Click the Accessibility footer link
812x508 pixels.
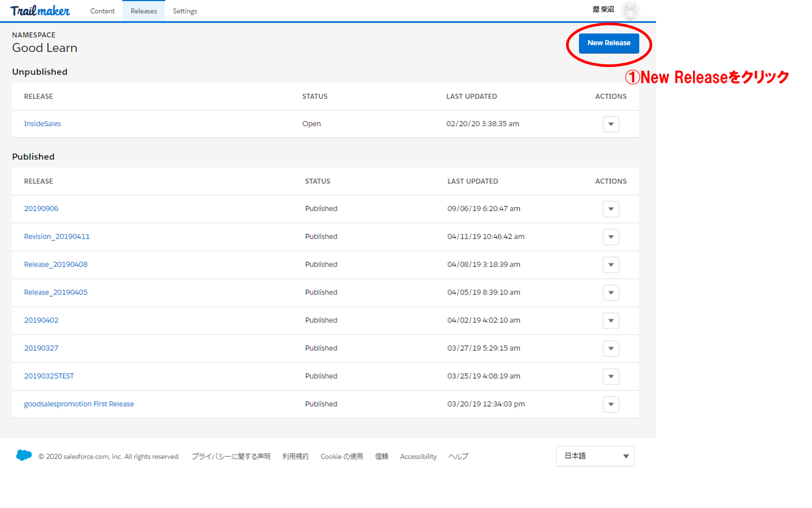click(418, 457)
